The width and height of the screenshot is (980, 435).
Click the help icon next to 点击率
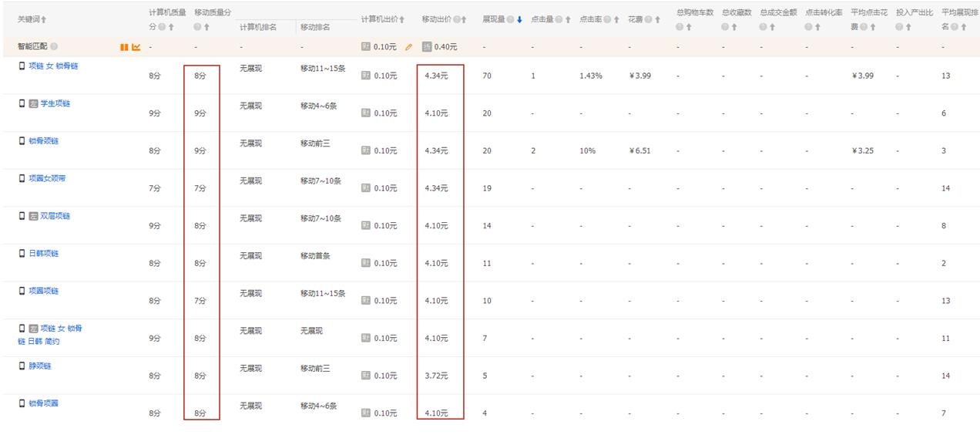coord(607,19)
